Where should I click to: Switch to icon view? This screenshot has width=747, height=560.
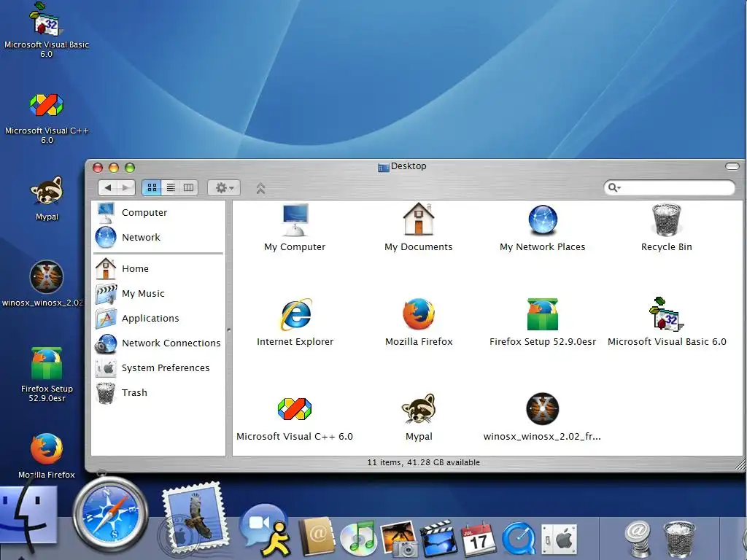152,187
